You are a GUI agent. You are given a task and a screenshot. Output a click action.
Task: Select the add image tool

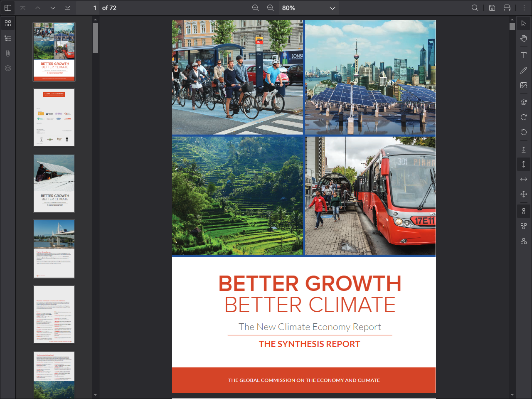click(524, 85)
